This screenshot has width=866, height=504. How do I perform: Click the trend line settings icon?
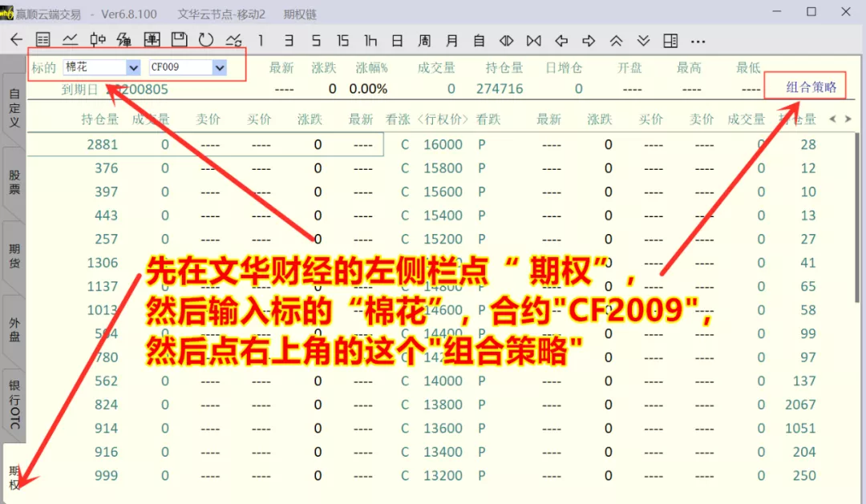pos(233,40)
